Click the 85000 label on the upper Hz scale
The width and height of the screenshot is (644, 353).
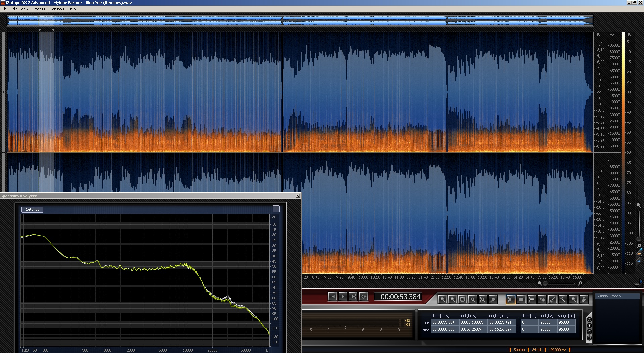(x=615, y=45)
